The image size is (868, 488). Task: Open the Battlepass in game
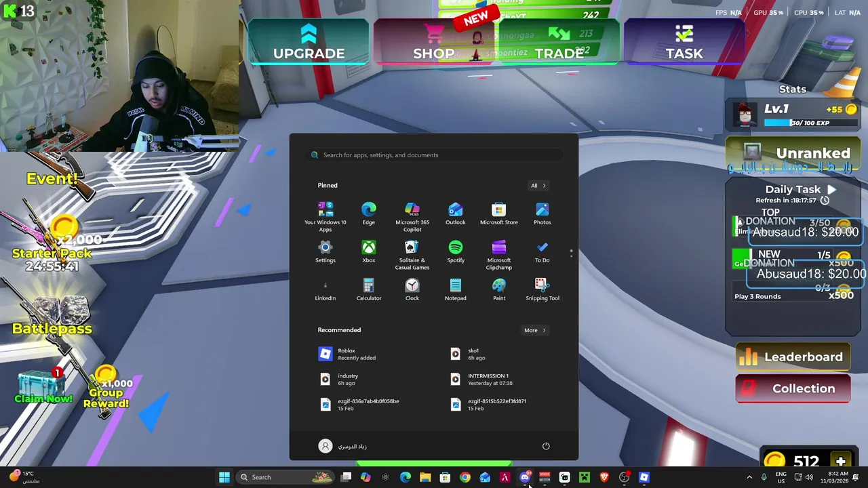(x=52, y=317)
